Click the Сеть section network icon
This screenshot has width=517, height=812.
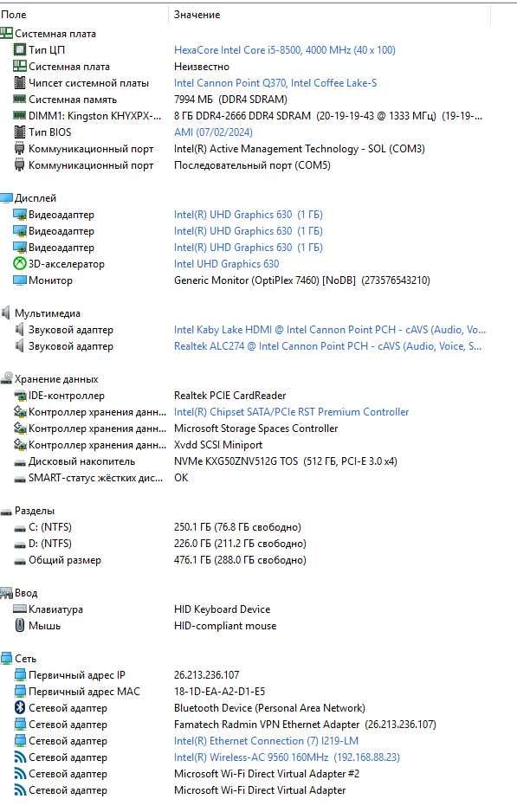(x=6, y=658)
